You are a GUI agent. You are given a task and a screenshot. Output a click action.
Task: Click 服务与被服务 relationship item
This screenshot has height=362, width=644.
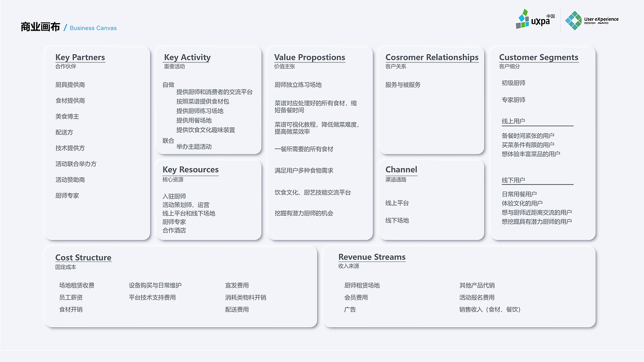(x=403, y=85)
